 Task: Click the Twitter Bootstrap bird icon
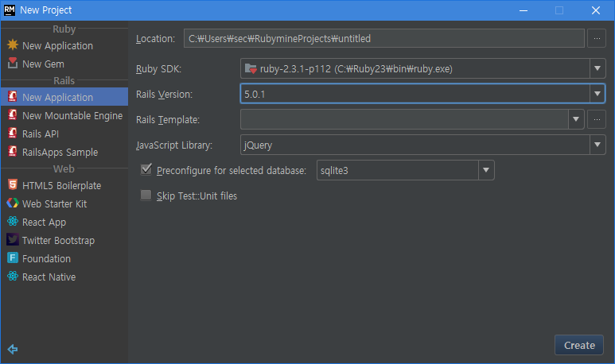pos(13,239)
